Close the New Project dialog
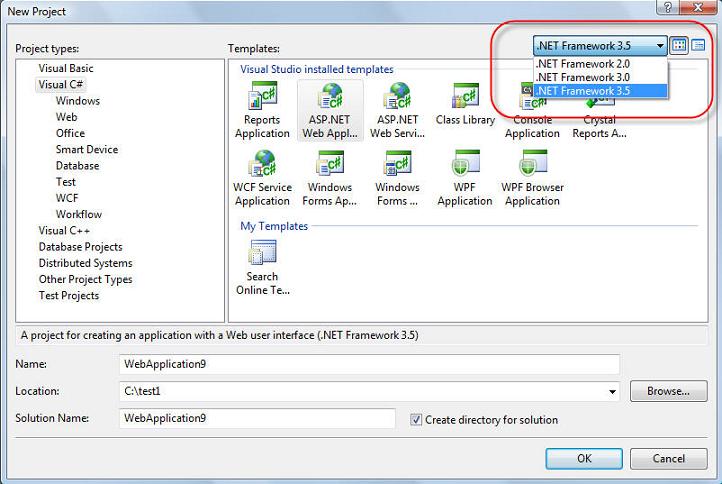 tap(698, 7)
